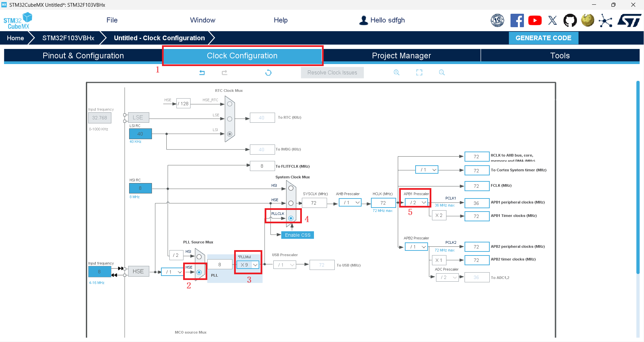Viewport: 644px width, 342px height.
Task: Click the HSE input frequency field
Action: 100,272
